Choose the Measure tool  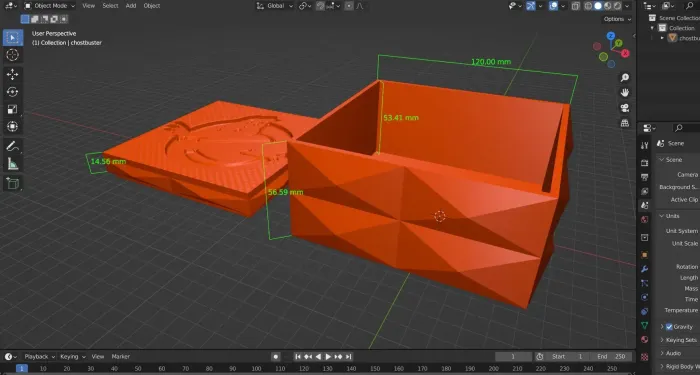coord(12,164)
